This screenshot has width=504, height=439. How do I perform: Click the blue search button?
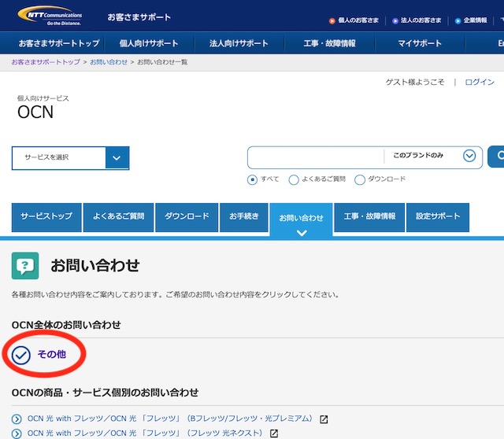click(496, 157)
